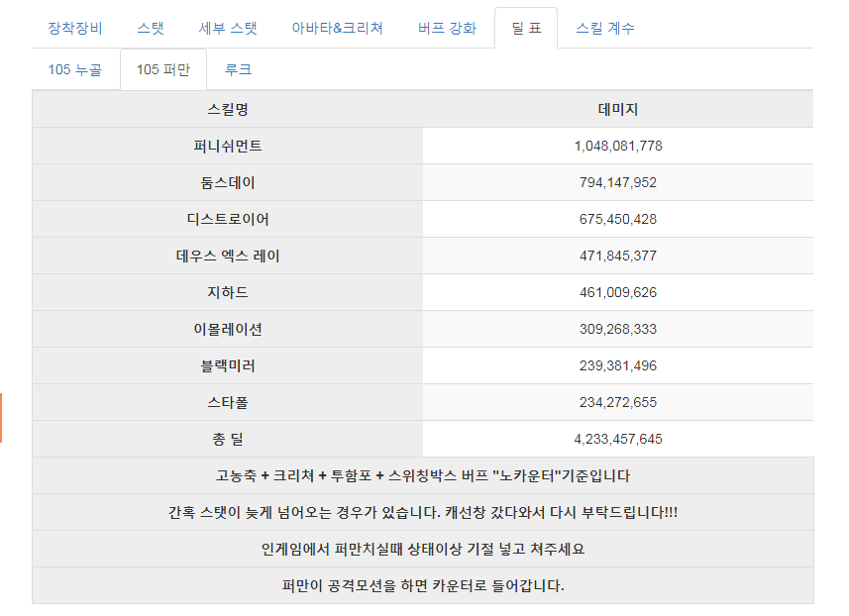This screenshot has height=616, width=849.
Task: Click the 데미지 column header
Action: pos(618,109)
